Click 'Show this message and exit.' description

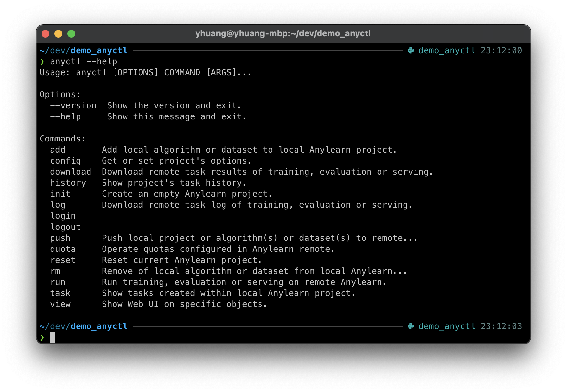click(x=177, y=116)
